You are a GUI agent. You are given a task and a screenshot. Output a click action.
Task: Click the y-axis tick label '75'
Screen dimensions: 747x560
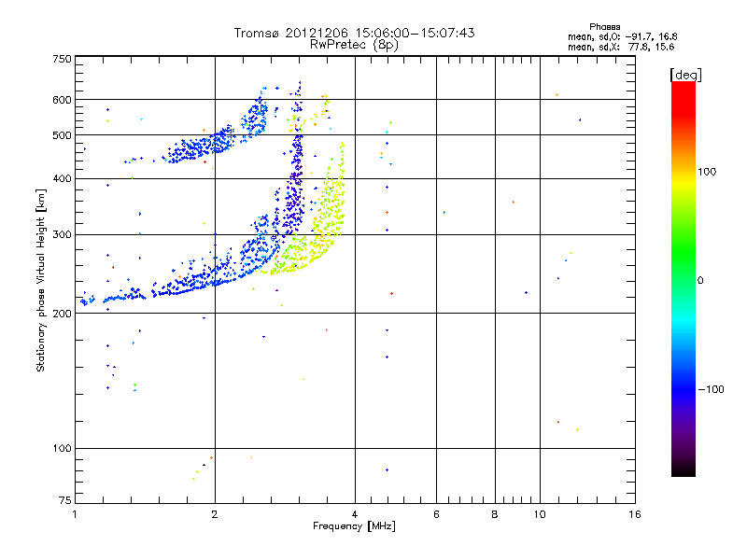pyautogui.click(x=65, y=500)
